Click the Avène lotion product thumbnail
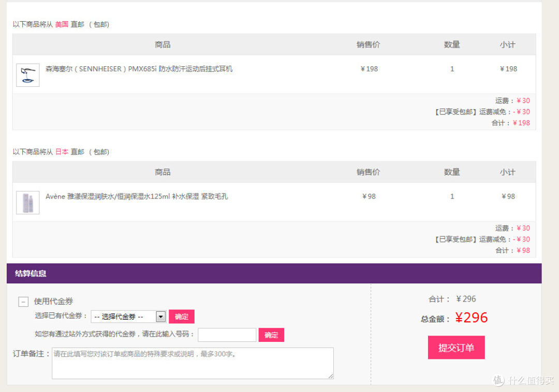559x392 pixels. pyautogui.click(x=28, y=203)
